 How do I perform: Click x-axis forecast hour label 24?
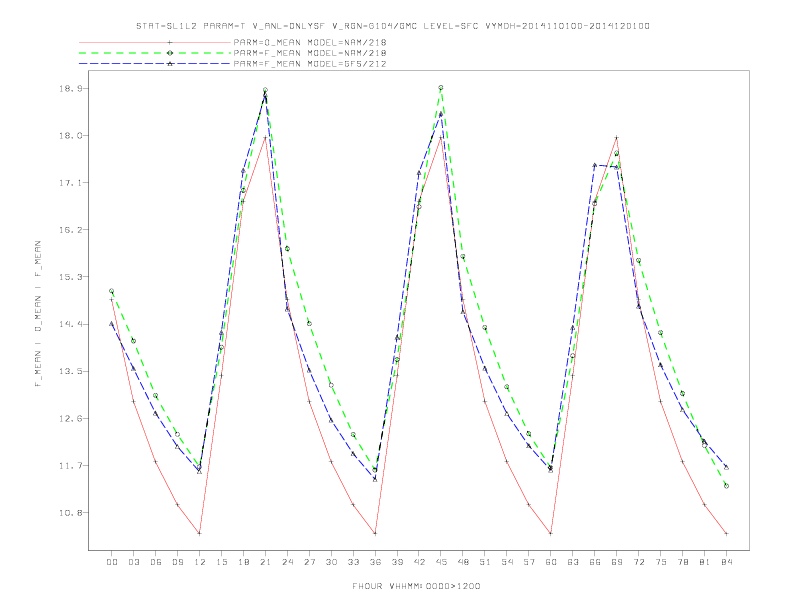click(x=287, y=562)
